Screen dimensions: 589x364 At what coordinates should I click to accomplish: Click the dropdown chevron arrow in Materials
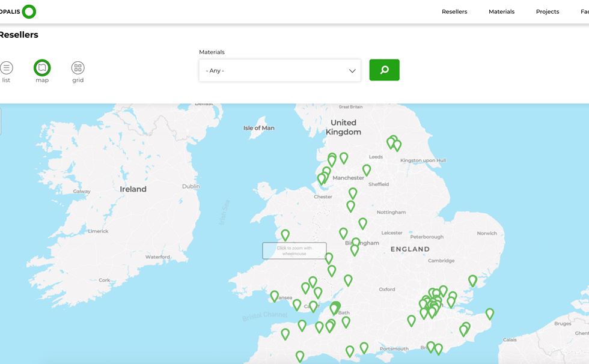coord(352,71)
